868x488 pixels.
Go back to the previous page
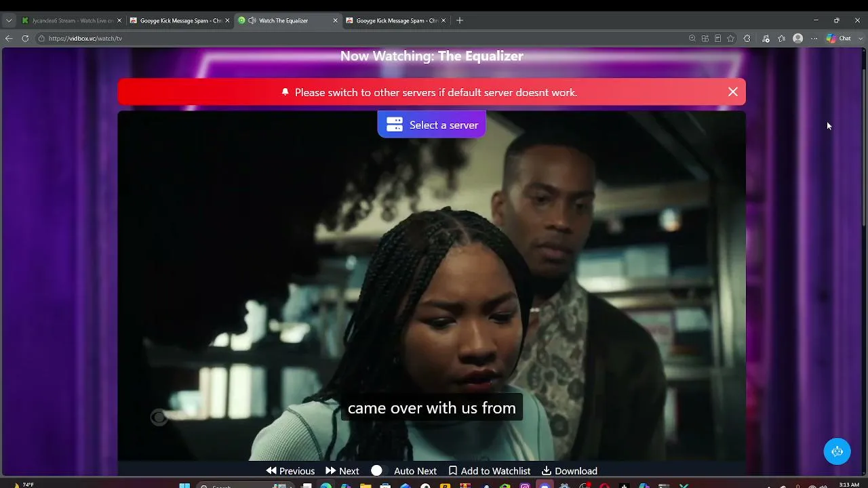click(9, 39)
